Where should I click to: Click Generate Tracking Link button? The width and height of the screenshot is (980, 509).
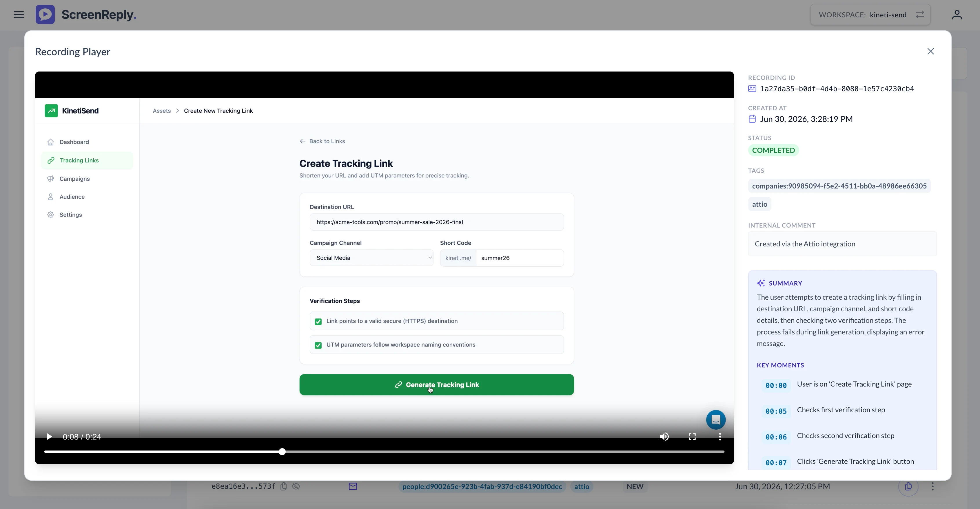(x=436, y=385)
